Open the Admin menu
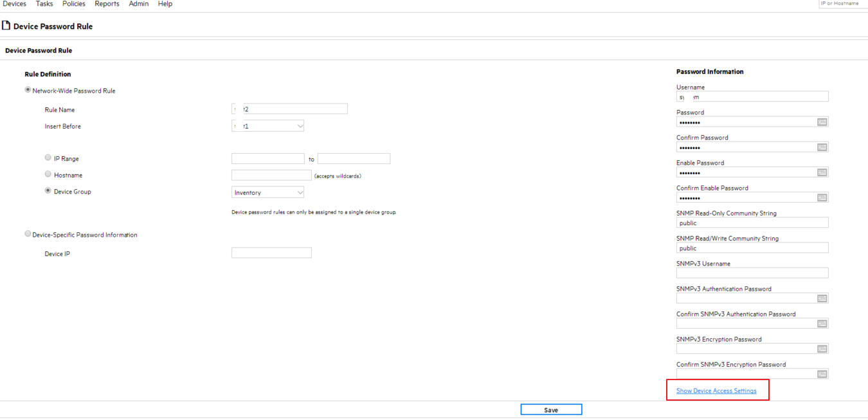 click(139, 4)
